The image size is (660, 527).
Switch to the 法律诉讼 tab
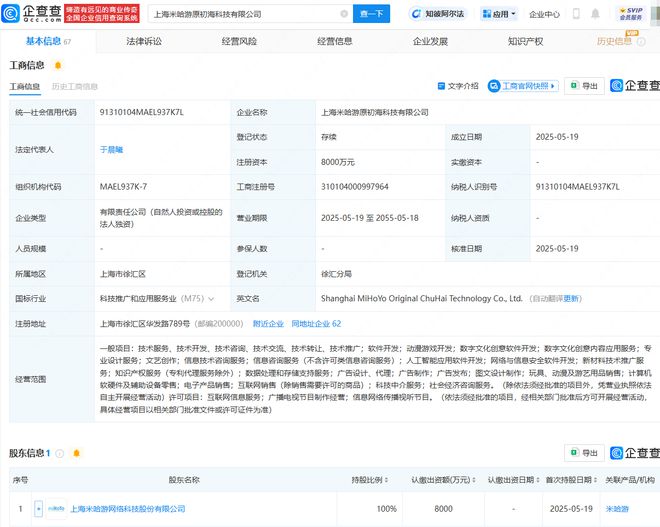(144, 41)
